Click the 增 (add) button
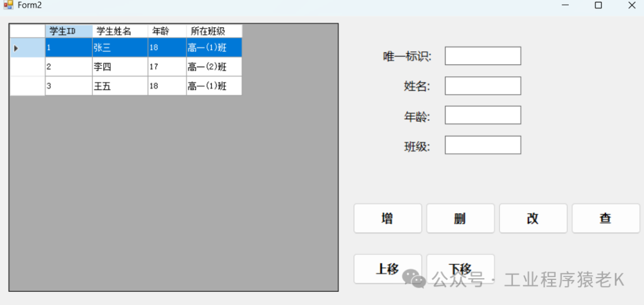Image resolution: width=644 pixels, height=305 pixels. (x=388, y=219)
